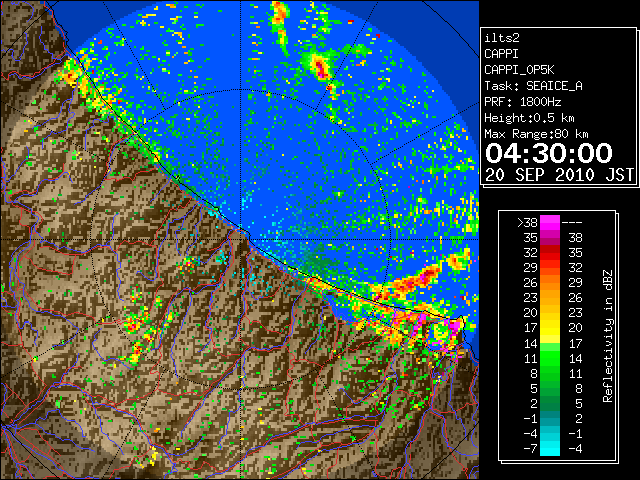Click the '-7' legend value
This screenshot has height=480, width=640.
click(530, 448)
